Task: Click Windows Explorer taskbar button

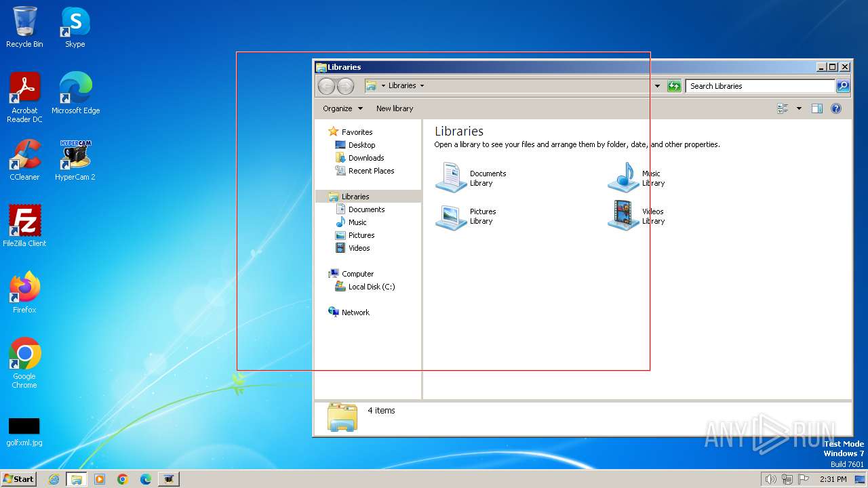Action: point(77,479)
